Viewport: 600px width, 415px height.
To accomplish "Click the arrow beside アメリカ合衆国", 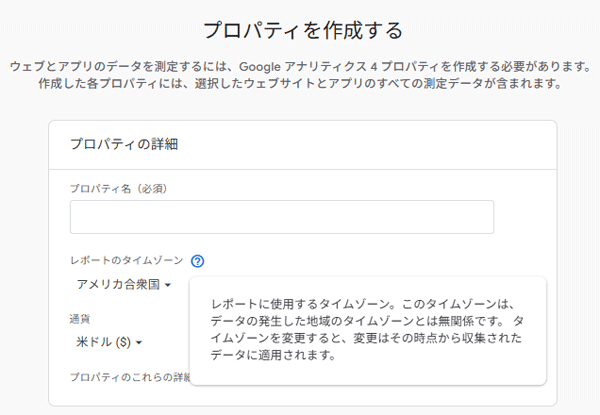I will 168,286.
